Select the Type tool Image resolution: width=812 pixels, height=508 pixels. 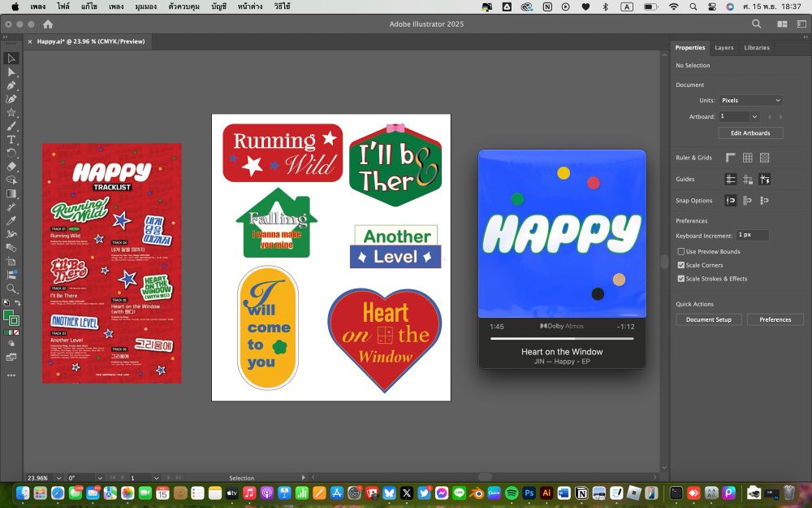coord(11,139)
